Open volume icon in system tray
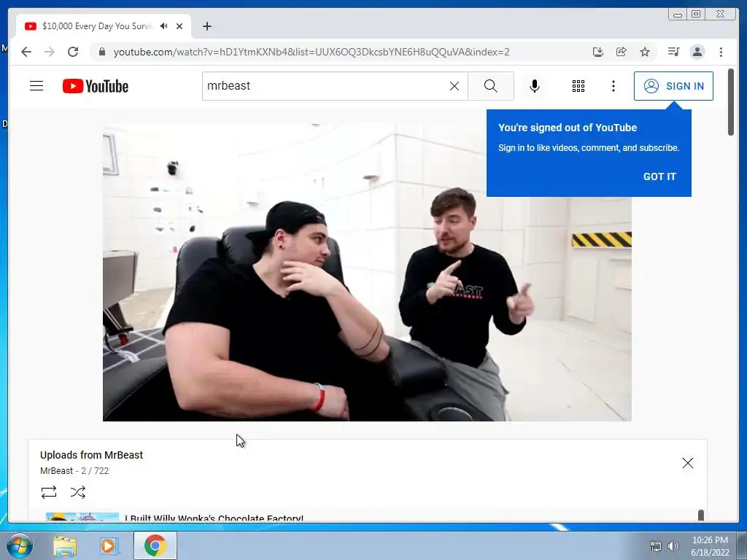 (x=673, y=546)
